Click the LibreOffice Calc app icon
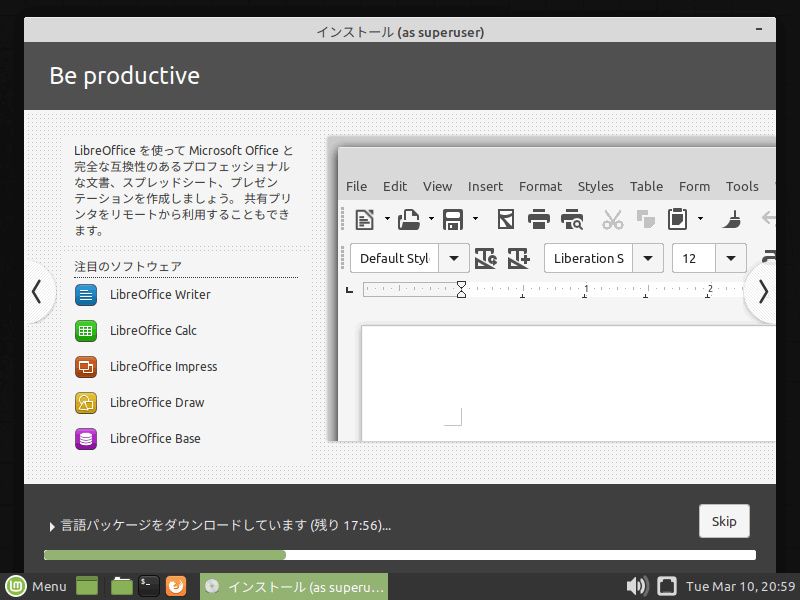The height and width of the screenshot is (600, 800). tap(86, 331)
